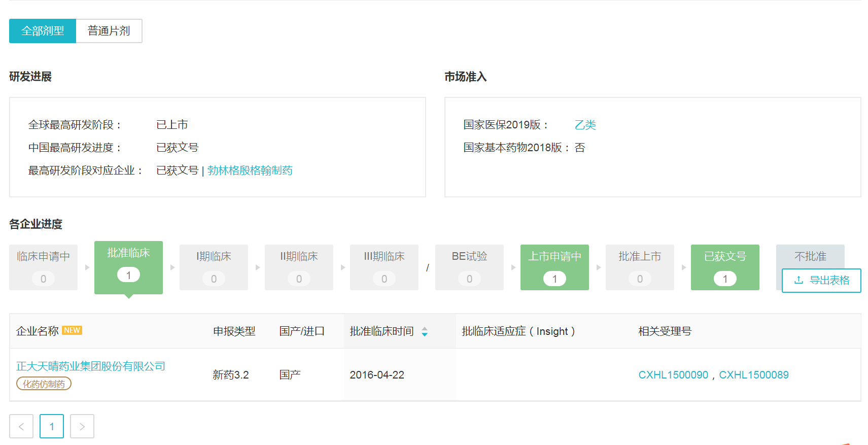Open 正大天晴药业集团股份有限公司 company link
The width and height of the screenshot is (868, 445).
(91, 366)
